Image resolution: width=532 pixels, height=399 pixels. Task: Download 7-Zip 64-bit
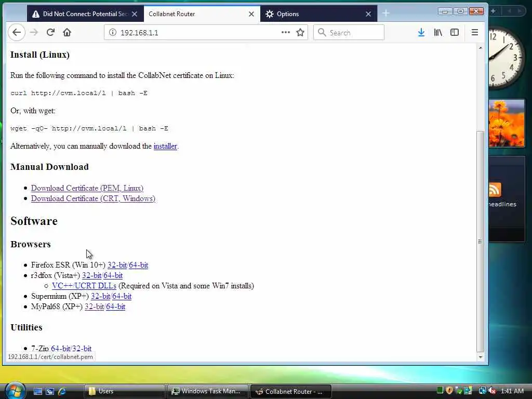(x=60, y=349)
